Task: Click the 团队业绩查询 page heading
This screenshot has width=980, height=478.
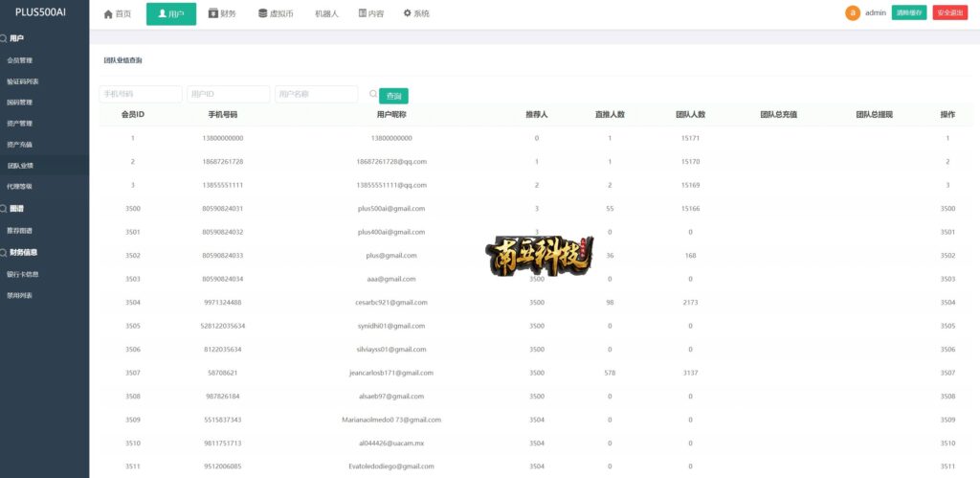Action: 123,60
